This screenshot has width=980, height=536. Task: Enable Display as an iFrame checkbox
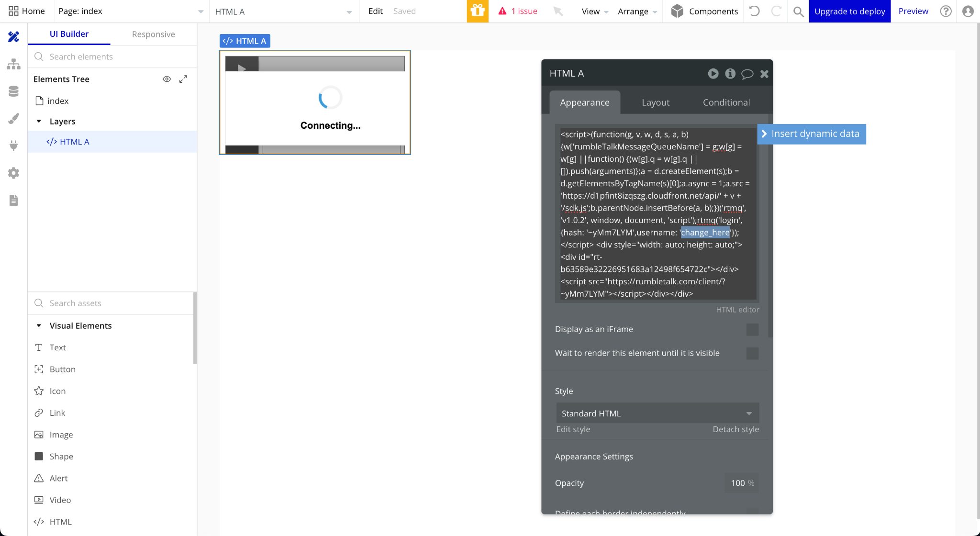pos(752,329)
